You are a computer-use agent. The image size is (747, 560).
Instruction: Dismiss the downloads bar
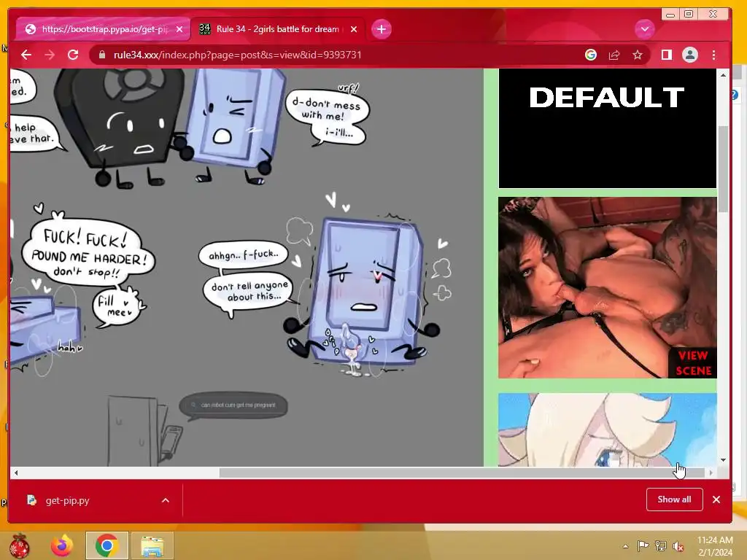pos(716,499)
